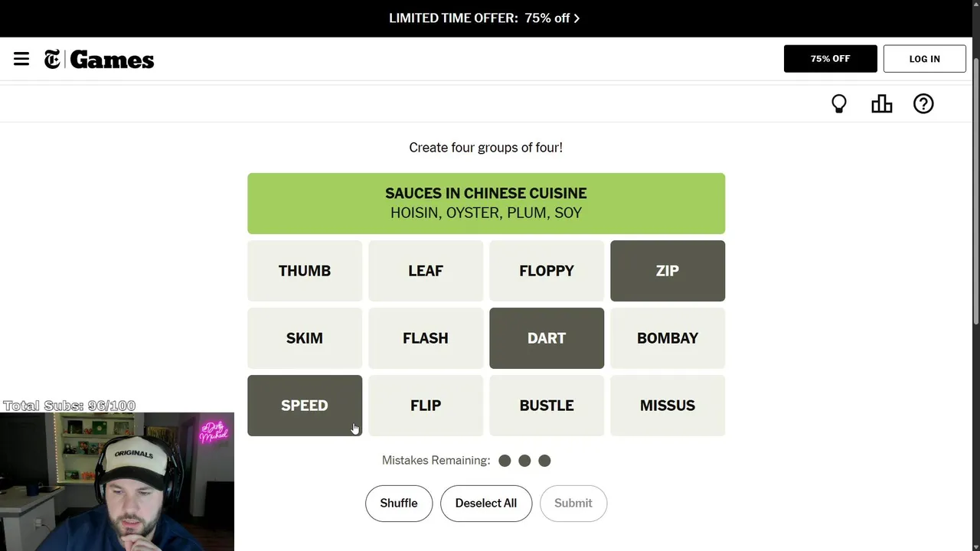This screenshot has height=551, width=980.
Task: Open the stats bar chart icon
Action: (x=882, y=104)
